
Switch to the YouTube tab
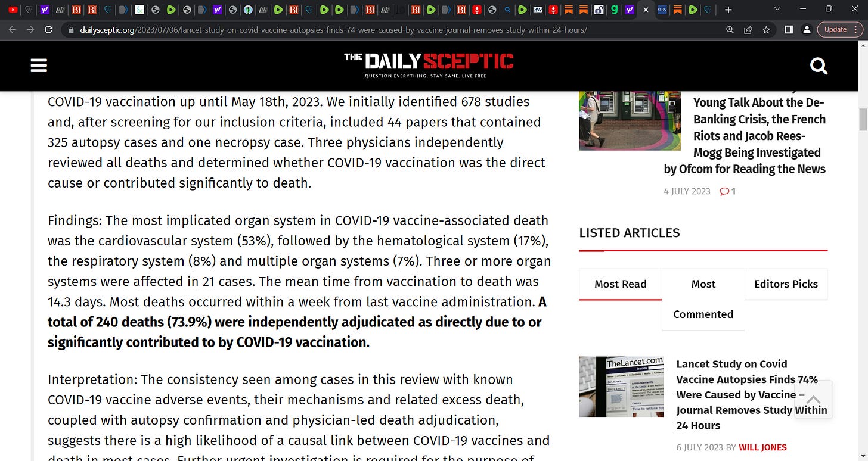tap(13, 10)
